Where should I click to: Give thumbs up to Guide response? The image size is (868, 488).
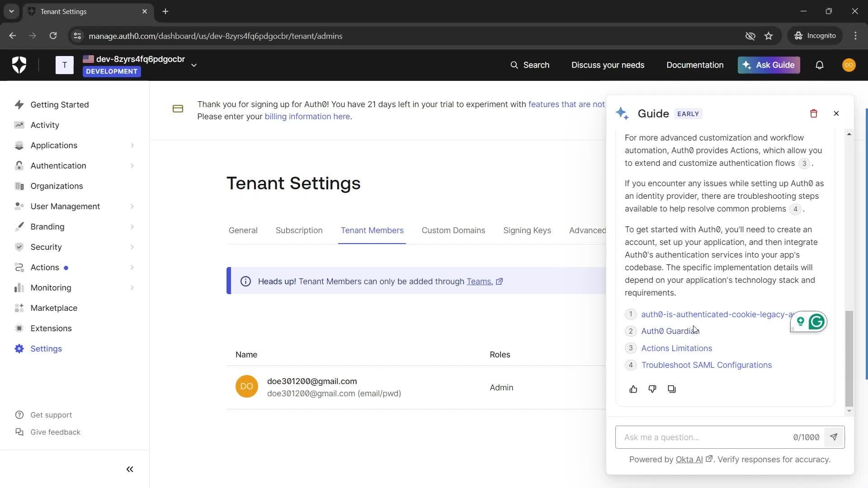point(633,389)
